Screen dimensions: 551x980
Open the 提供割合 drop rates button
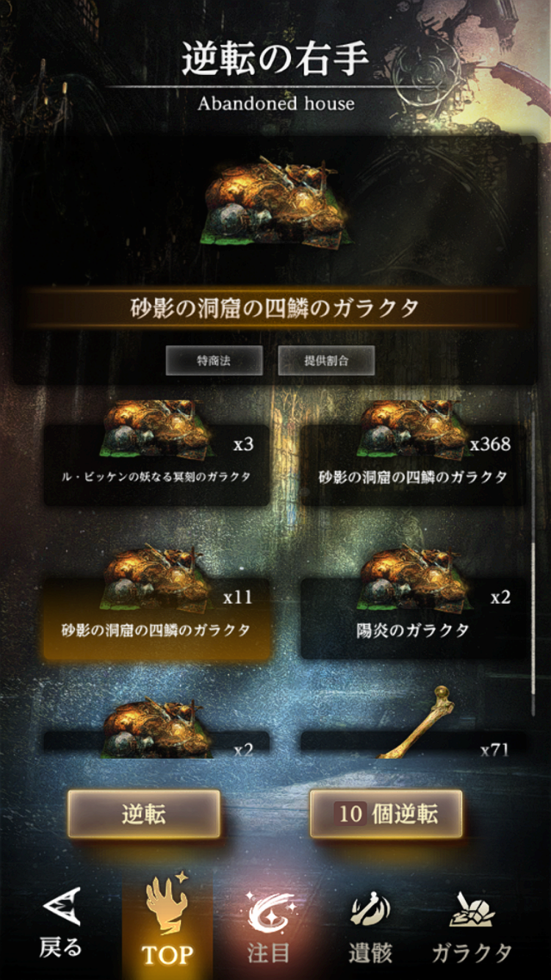coord(327,361)
